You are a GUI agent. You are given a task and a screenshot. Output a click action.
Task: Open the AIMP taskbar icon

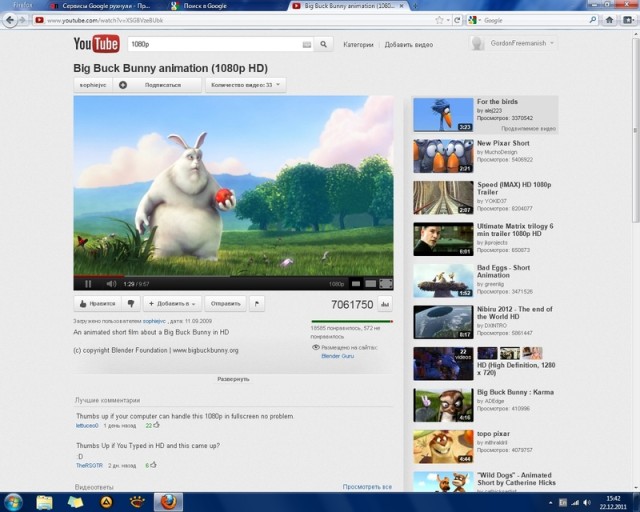pos(107,502)
